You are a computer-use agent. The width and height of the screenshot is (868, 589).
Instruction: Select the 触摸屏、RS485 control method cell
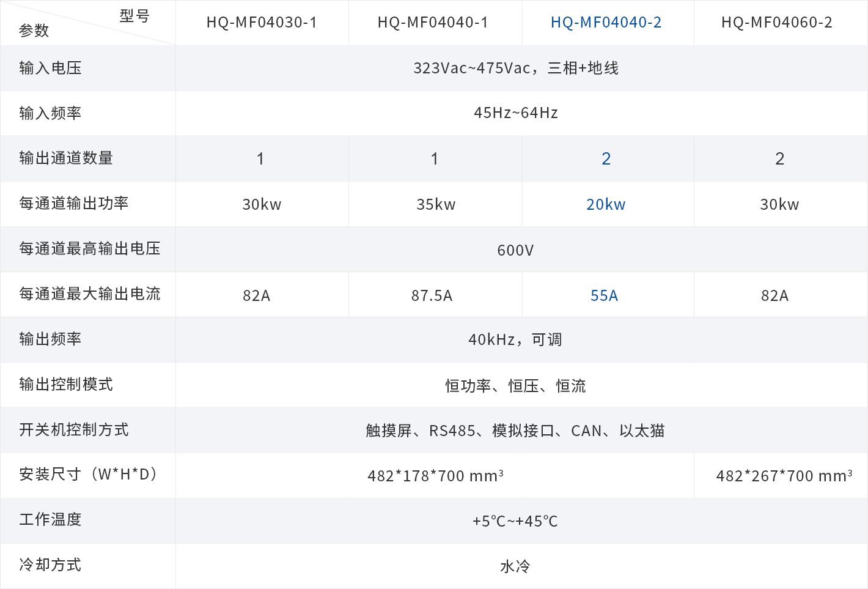coord(515,431)
